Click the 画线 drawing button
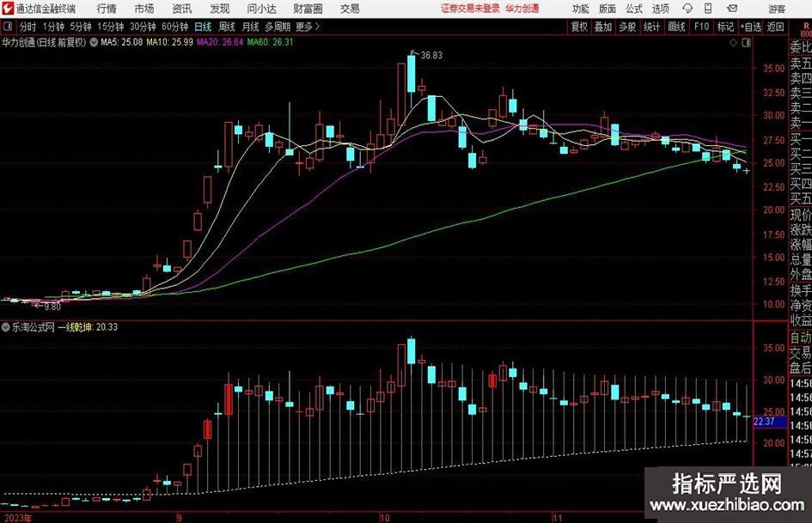This screenshot has width=812, height=523. point(676,27)
